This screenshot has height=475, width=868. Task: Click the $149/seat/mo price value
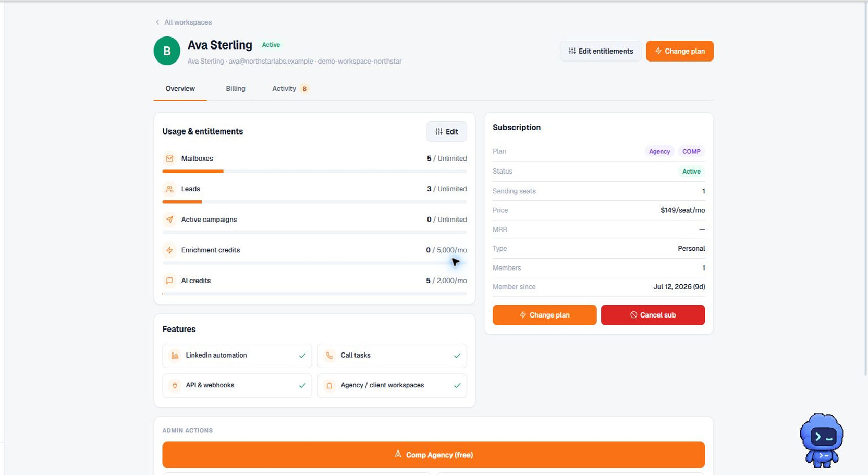pyautogui.click(x=683, y=210)
